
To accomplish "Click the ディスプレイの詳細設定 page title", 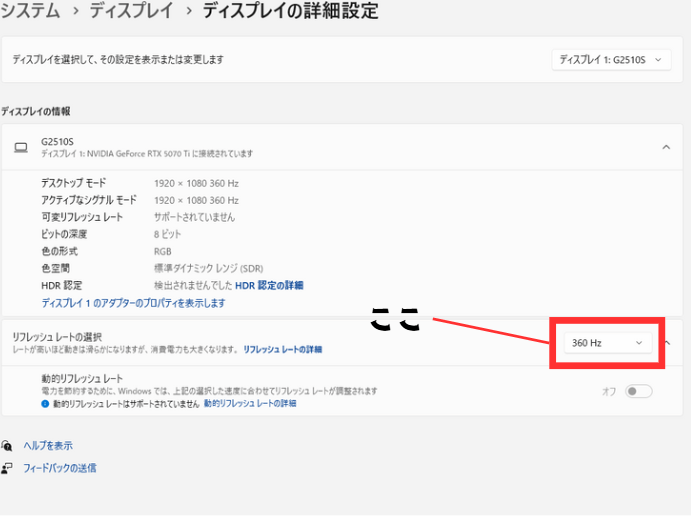I will (x=290, y=10).
